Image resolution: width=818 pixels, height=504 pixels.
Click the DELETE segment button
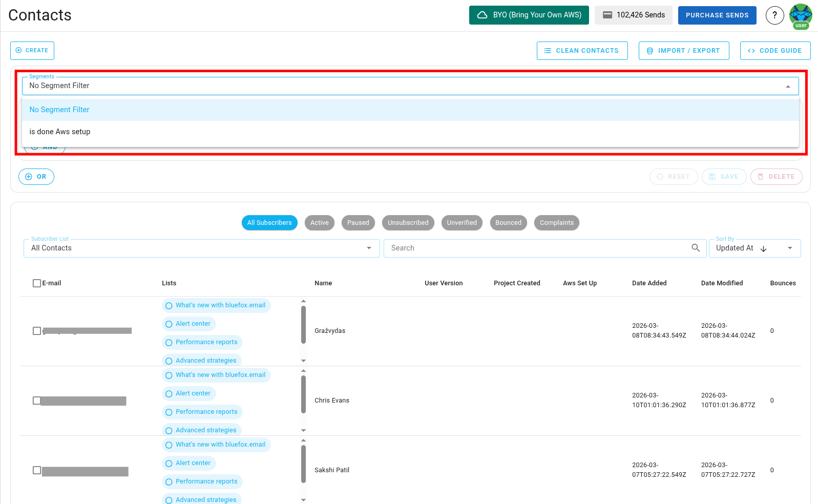(777, 177)
